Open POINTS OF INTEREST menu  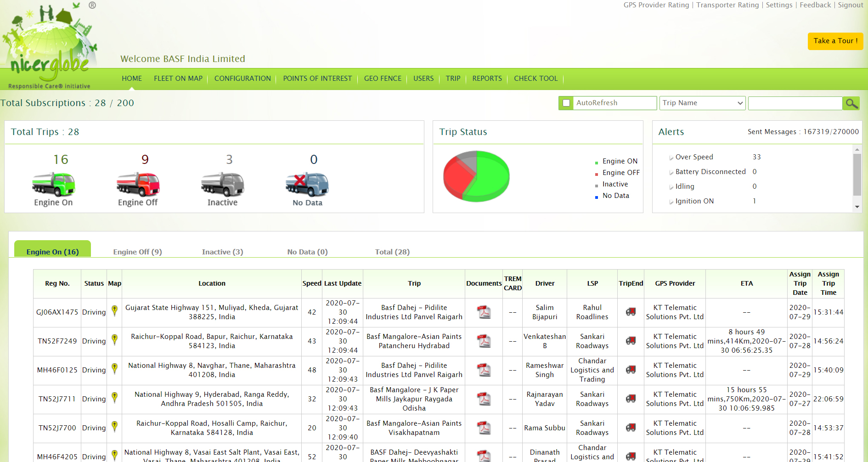[x=317, y=79]
